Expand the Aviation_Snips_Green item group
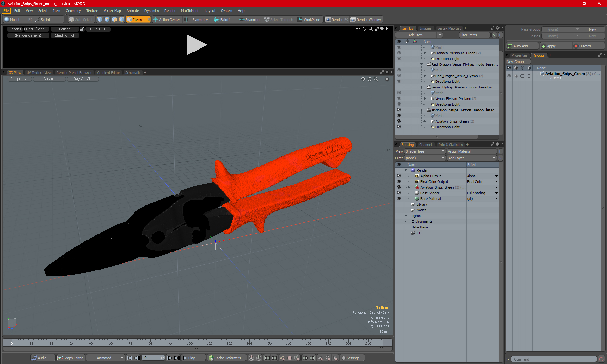Screen dimensions: 607x364 (x=425, y=121)
